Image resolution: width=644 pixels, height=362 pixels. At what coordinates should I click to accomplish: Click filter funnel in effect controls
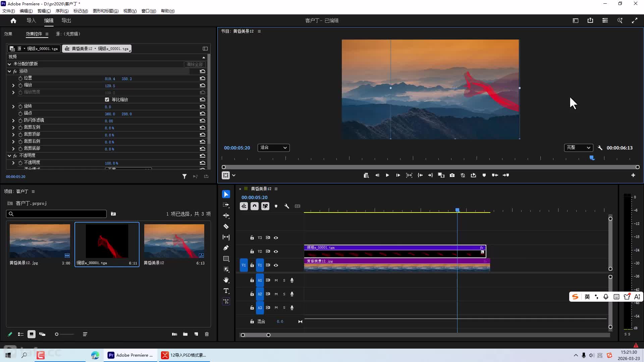[184, 177]
